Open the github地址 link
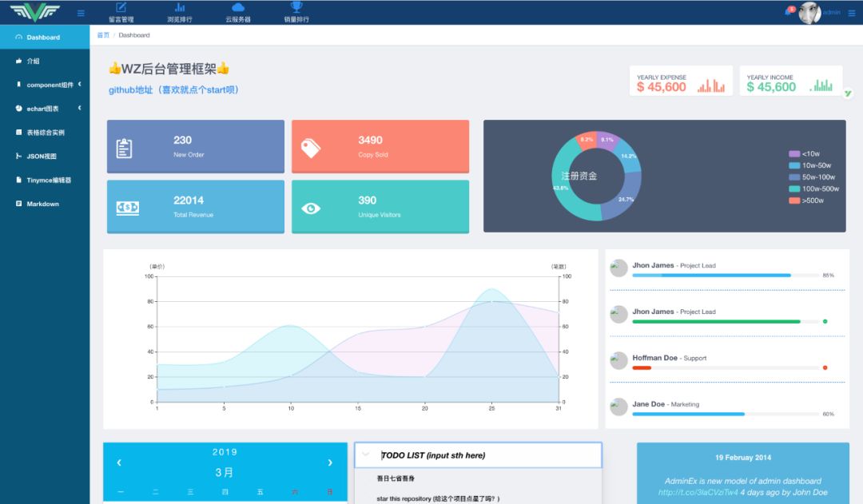863x504 pixels. (174, 90)
